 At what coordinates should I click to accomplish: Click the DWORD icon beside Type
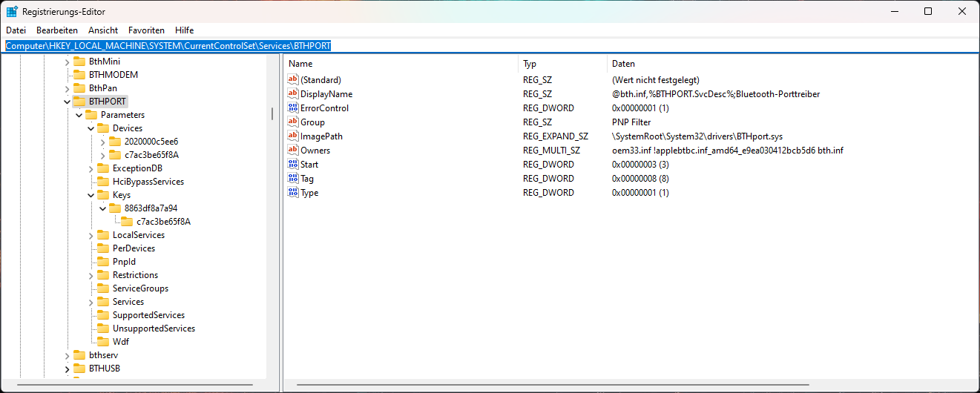[292, 193]
